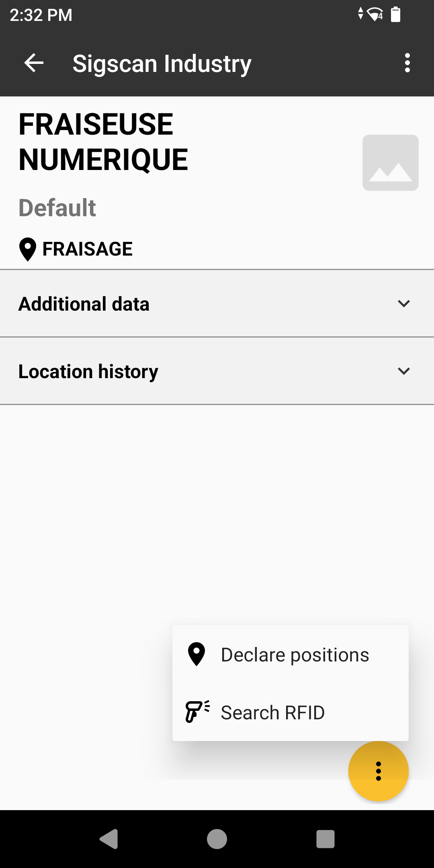Select Declare positions from the popup menu
Screen dimensions: 434x868
(291, 655)
